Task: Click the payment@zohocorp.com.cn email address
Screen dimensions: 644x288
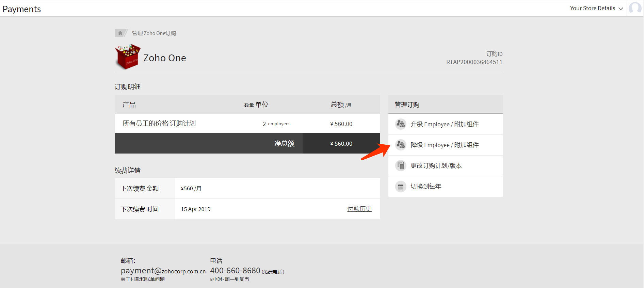Action: (x=163, y=271)
